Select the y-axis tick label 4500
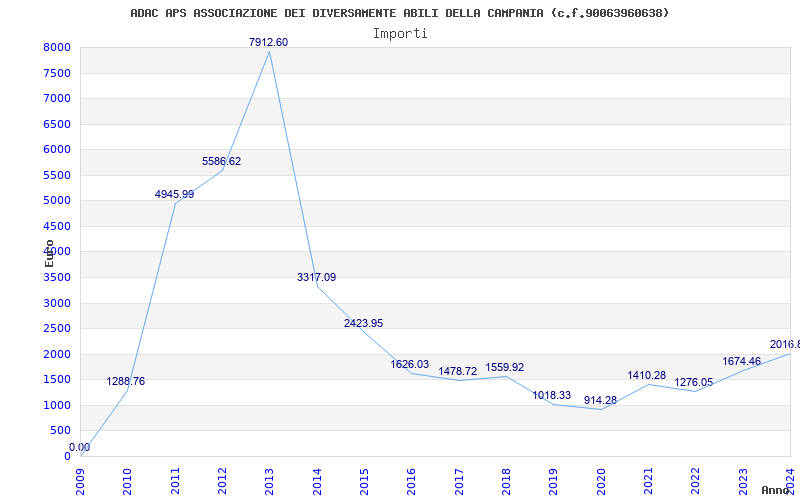The width and height of the screenshot is (800, 500). pyautogui.click(x=57, y=227)
